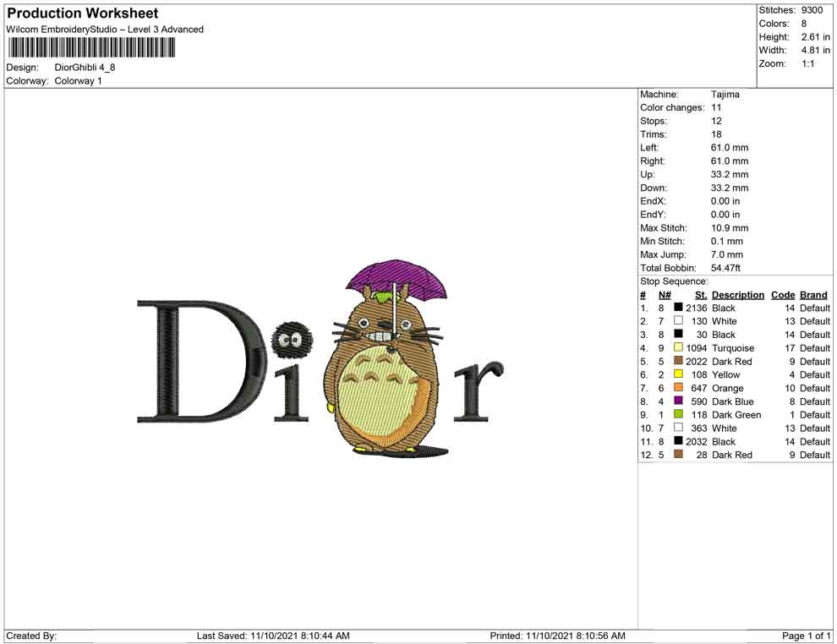
Task: Click the Turquoise swatch for stop 4
Action: tap(678, 347)
